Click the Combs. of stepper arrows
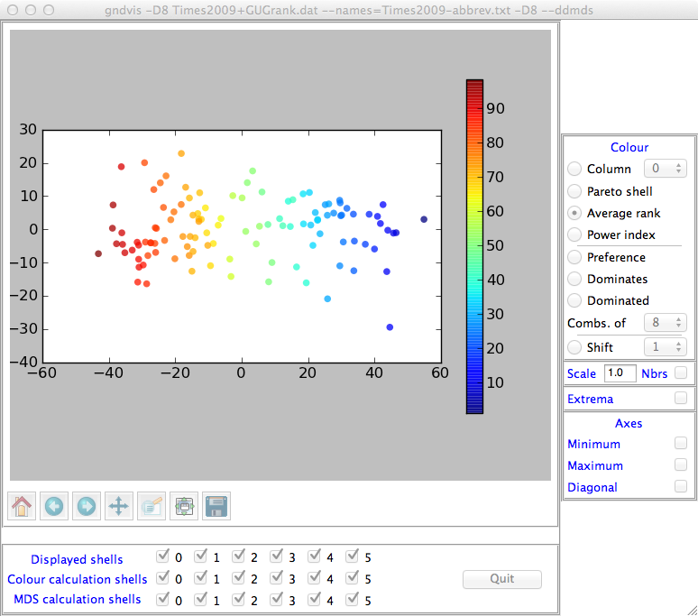Image resolution: width=698 pixels, height=616 pixels. pyautogui.click(x=678, y=322)
